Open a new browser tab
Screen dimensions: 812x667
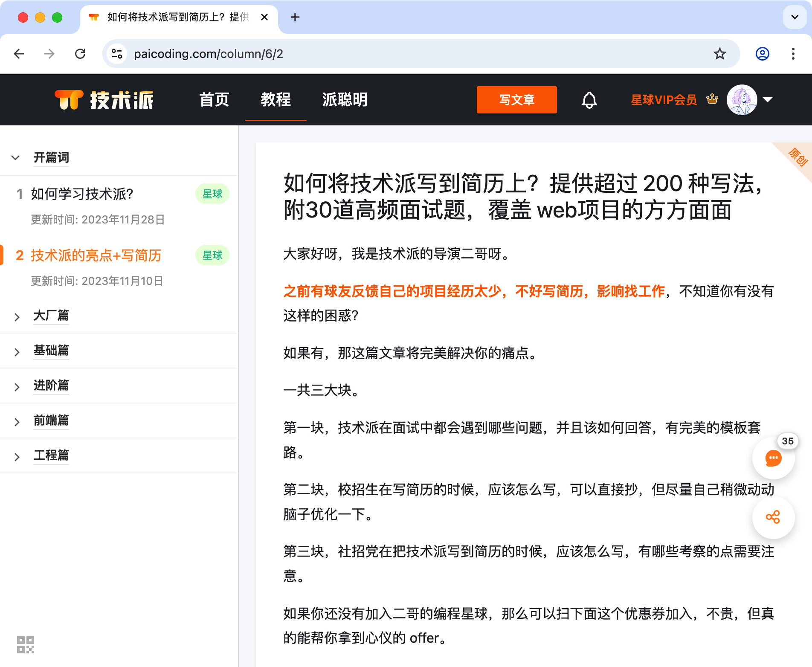click(x=295, y=17)
